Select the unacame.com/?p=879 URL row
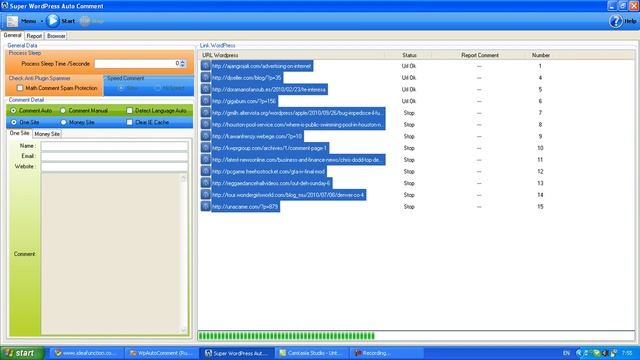The width and height of the screenshot is (640, 360). tap(245, 207)
